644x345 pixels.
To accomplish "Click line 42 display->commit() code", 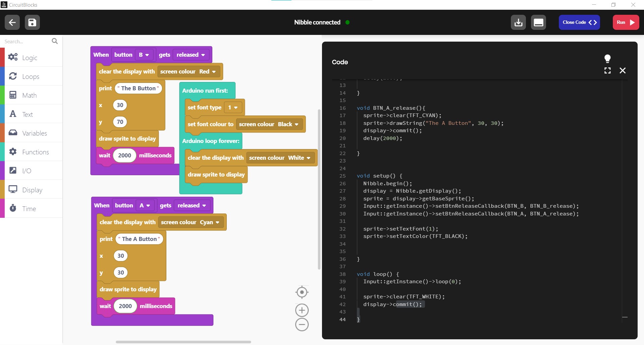I will 392,304.
